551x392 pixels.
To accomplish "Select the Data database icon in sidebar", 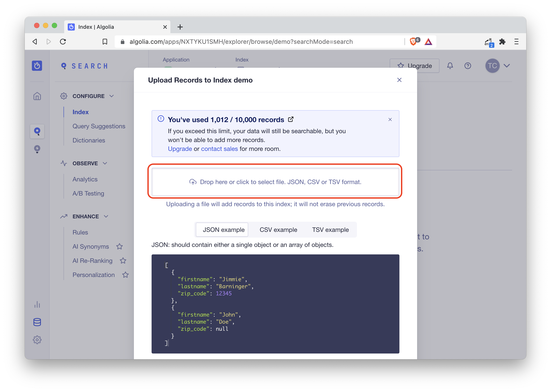I will 37,322.
